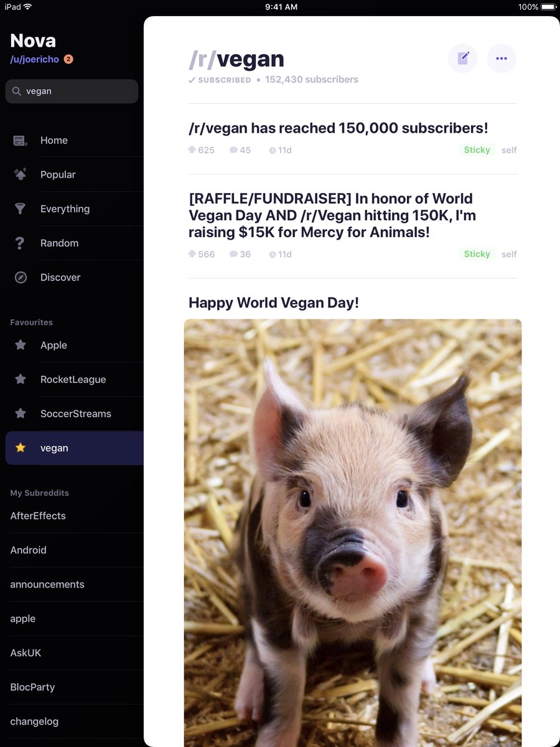Click the 'self' label on the 150,000 post
The image size is (560, 747).
pos(509,150)
